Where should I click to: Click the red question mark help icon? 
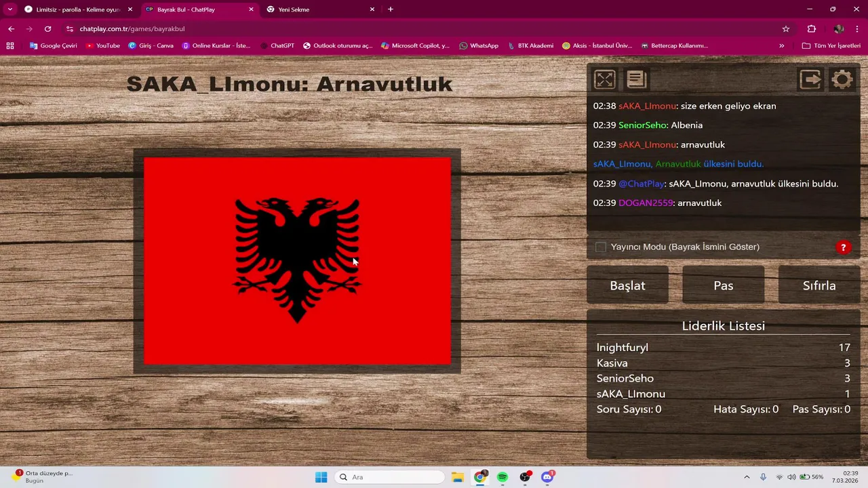pos(843,247)
